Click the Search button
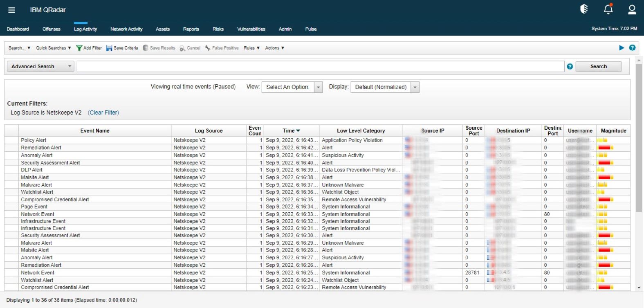The width and height of the screenshot is (644, 308). point(599,67)
